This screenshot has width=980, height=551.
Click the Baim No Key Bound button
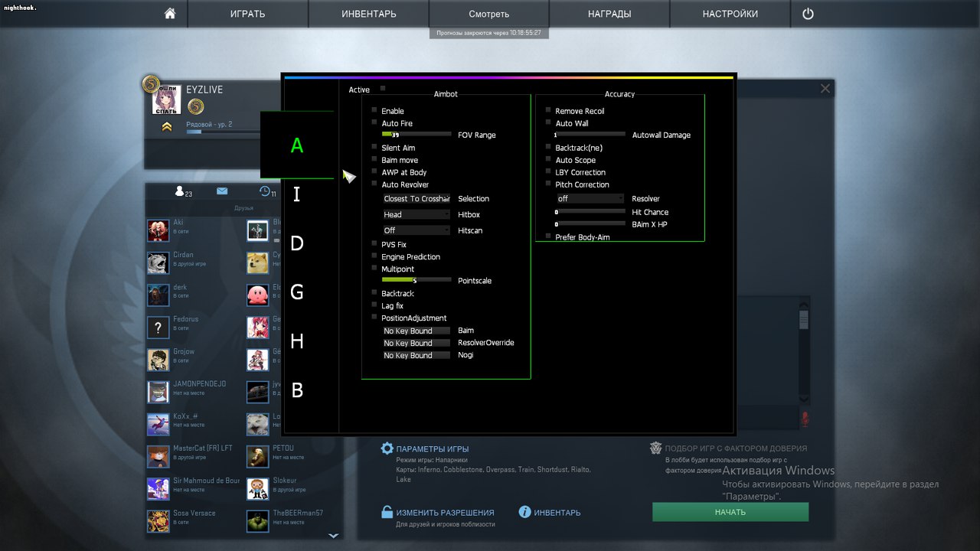click(416, 331)
